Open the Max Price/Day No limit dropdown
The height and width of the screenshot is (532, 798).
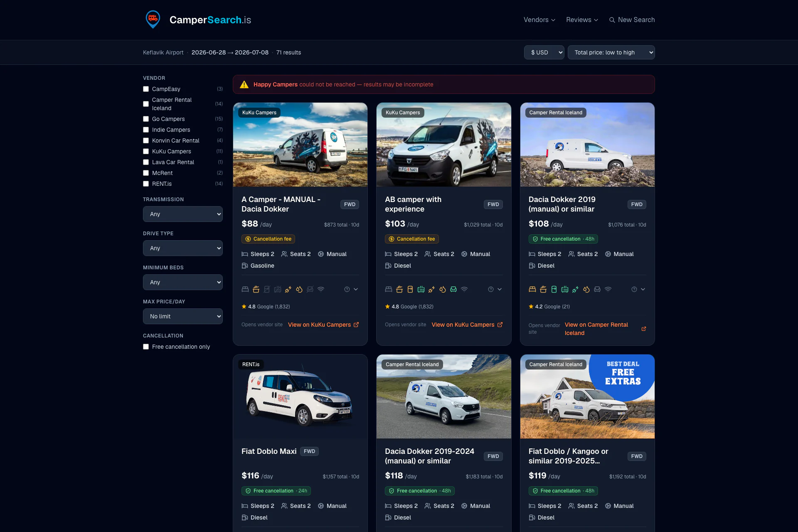pyautogui.click(x=183, y=316)
